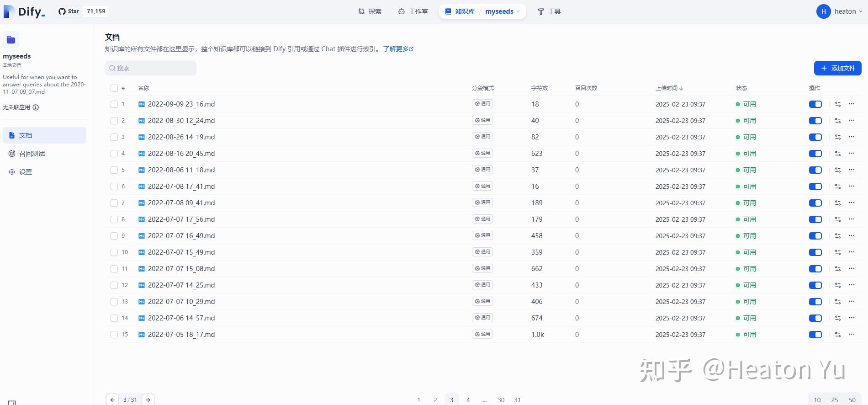868x405 pixels.
Task: Open segment settings for 2022-07-08 17_41.md
Action: 837,187
